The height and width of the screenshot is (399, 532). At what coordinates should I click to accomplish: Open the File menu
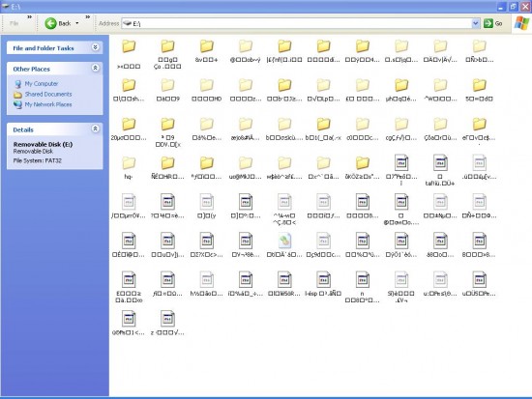coord(14,23)
